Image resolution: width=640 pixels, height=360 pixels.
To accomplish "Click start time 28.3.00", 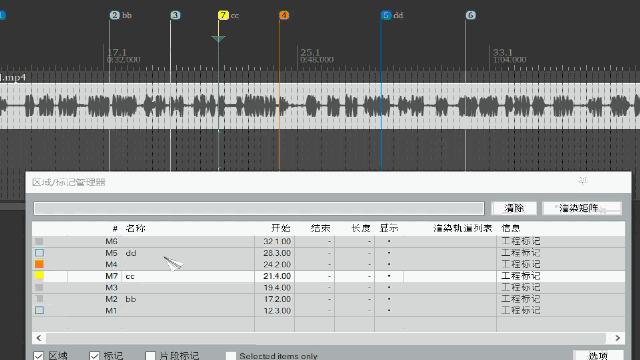I will [277, 253].
